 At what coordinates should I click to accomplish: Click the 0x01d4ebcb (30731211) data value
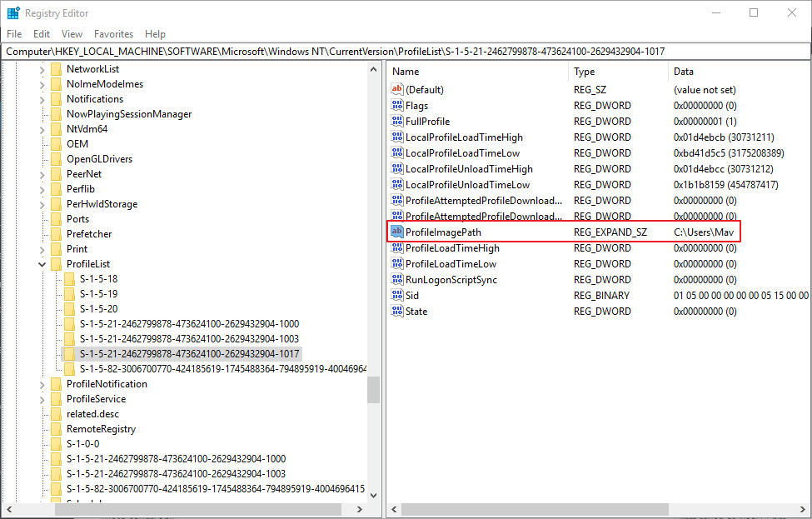[x=724, y=137]
